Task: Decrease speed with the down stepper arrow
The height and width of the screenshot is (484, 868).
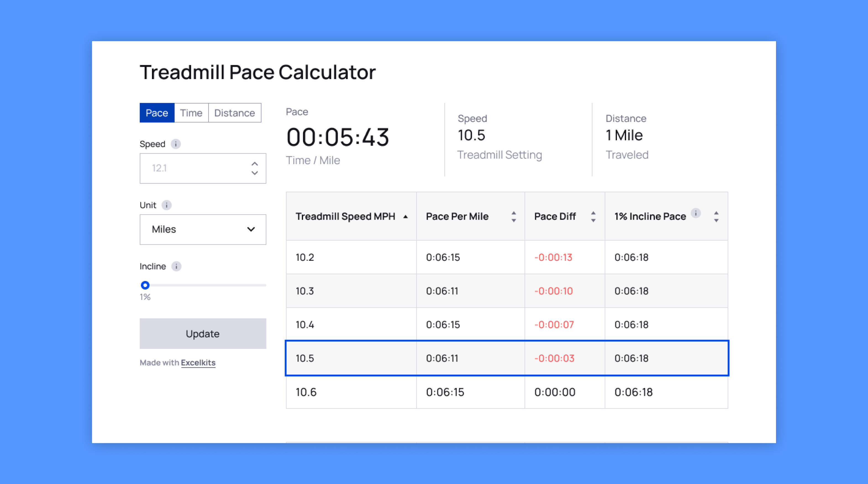Action: click(x=255, y=173)
